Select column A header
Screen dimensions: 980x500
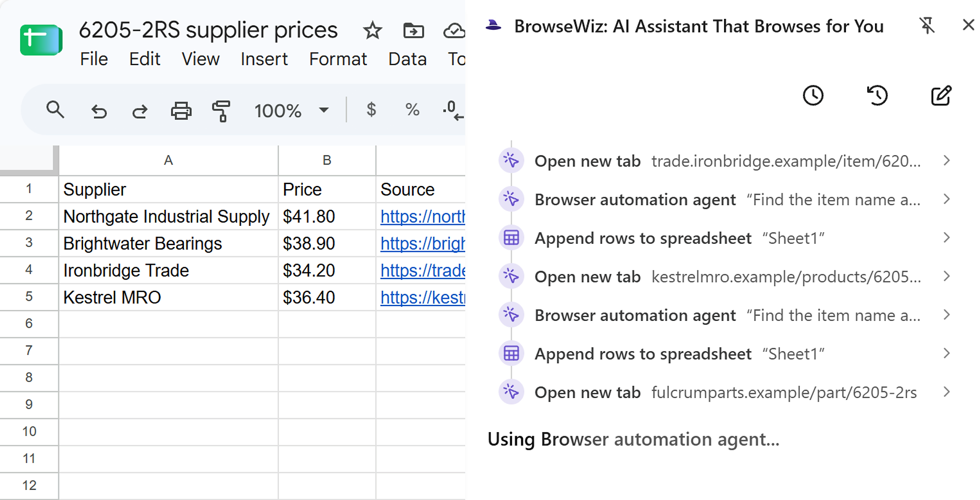coord(168,160)
